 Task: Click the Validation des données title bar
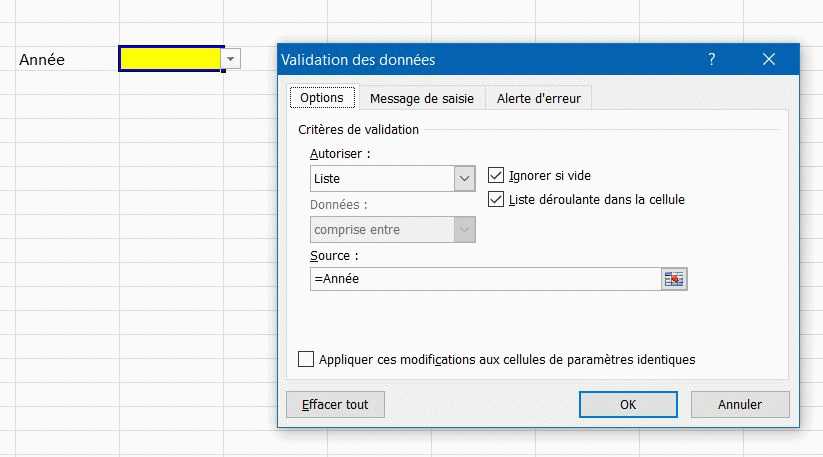coord(480,60)
